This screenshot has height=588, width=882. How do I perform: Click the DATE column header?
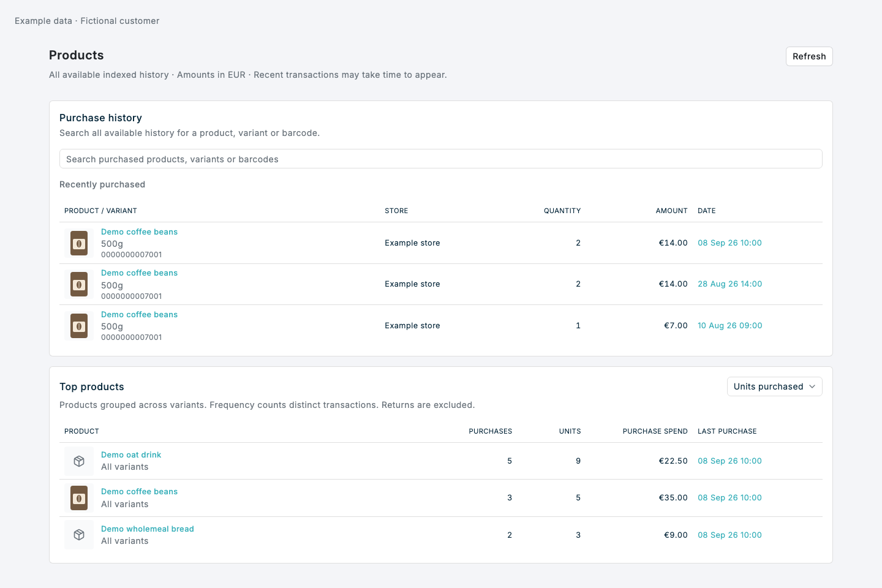click(706, 211)
